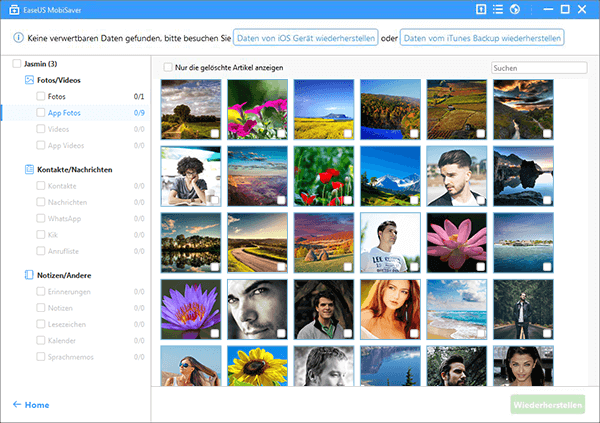Image resolution: width=600 pixels, height=423 pixels.
Task: Click the Fotos/Videos category icon
Action: tap(28, 79)
